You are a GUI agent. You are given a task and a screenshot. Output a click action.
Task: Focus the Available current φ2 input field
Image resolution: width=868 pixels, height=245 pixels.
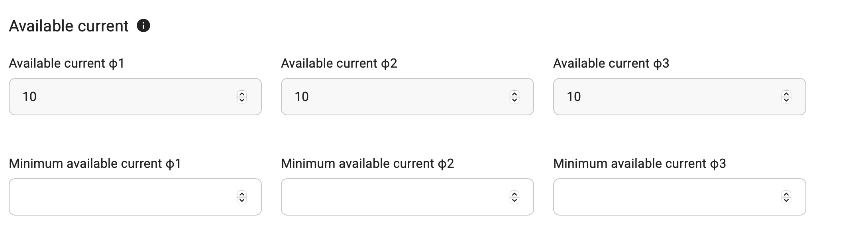(x=407, y=97)
